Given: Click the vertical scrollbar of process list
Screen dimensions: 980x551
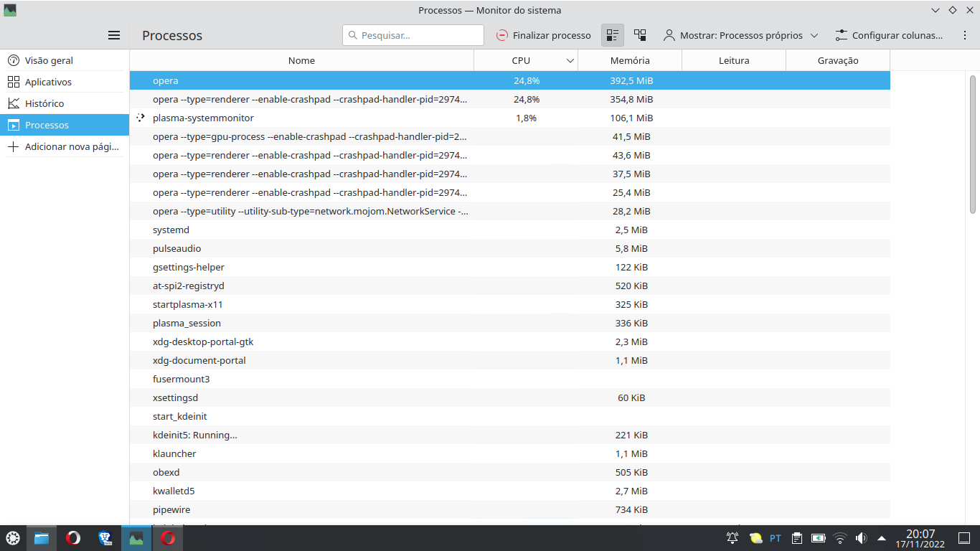Looking at the screenshot, I should 973,143.
